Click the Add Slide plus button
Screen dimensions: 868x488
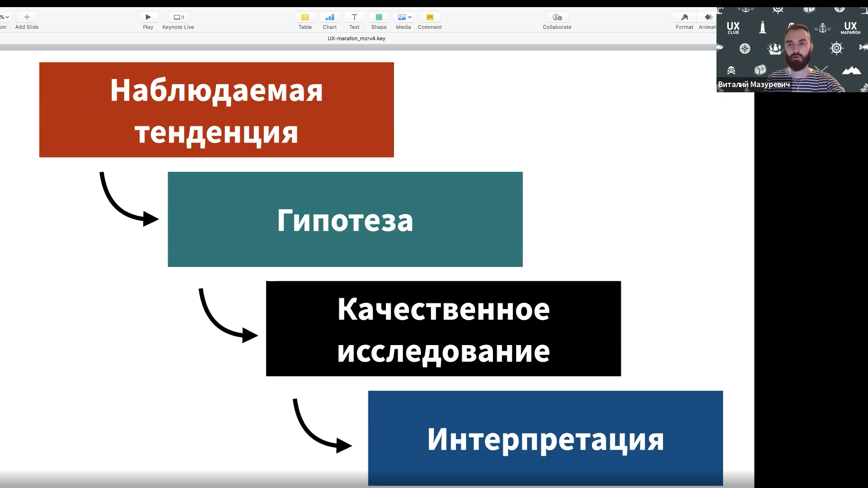tap(27, 18)
